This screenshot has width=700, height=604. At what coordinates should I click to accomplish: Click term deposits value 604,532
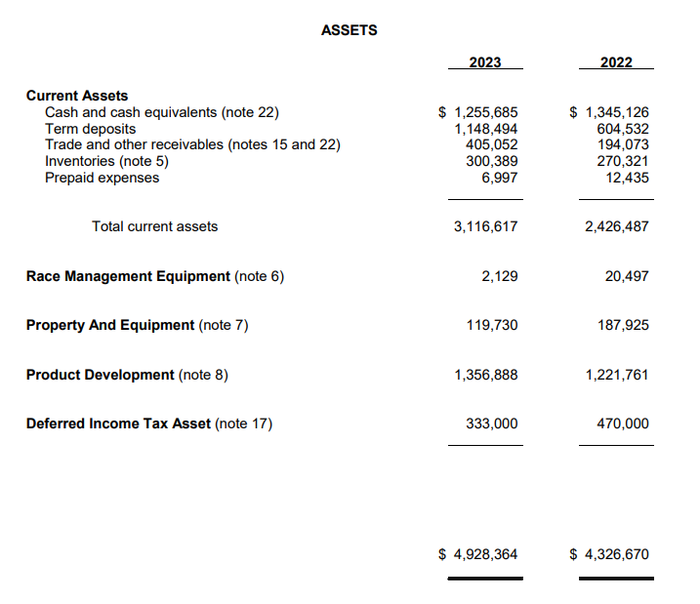[623, 129]
